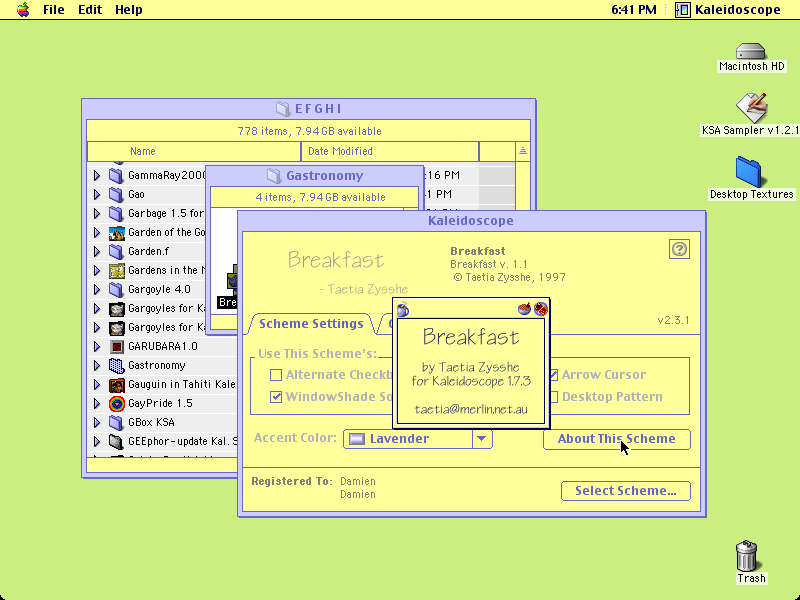800x600 pixels.
Task: Click the 6:41 PM menu bar clock
Action: click(634, 10)
